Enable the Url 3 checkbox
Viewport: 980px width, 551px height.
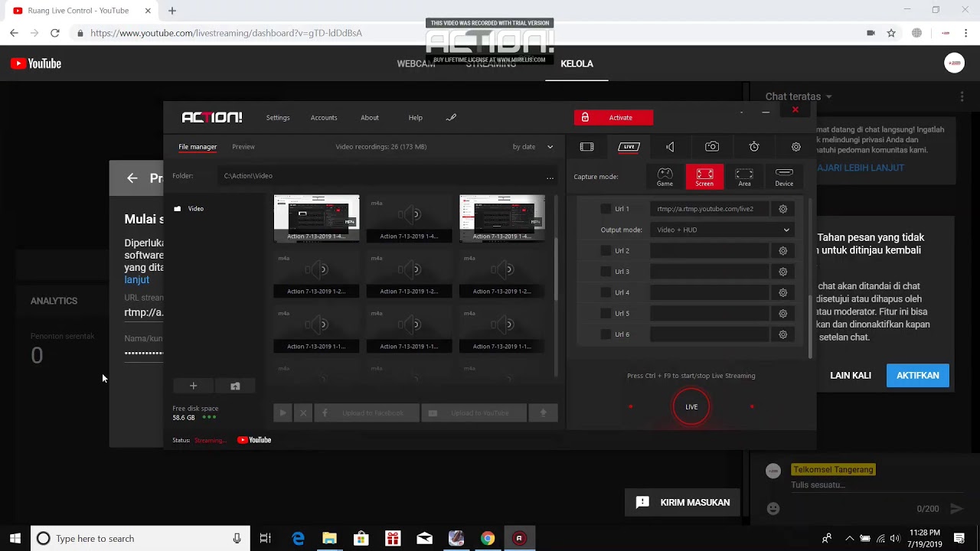[x=606, y=272]
